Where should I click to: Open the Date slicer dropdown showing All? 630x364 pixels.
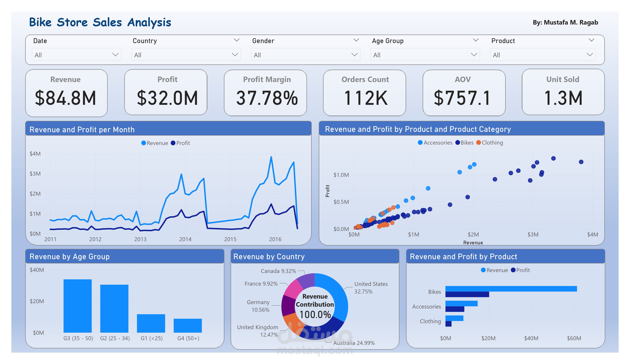point(77,54)
